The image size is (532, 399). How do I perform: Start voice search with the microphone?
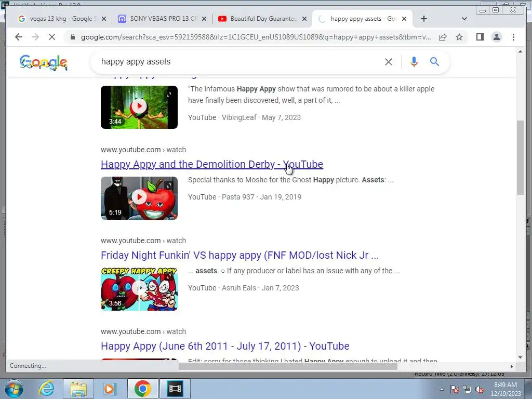click(414, 62)
